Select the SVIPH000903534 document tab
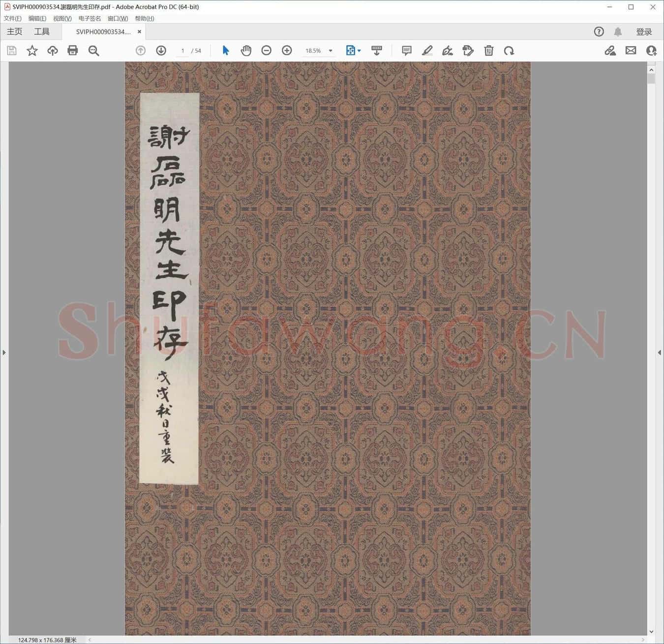The height and width of the screenshot is (644, 664). [103, 31]
